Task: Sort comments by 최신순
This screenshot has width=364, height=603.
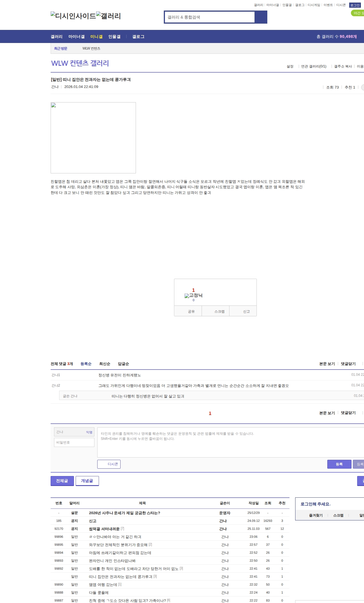Action: coord(105,364)
